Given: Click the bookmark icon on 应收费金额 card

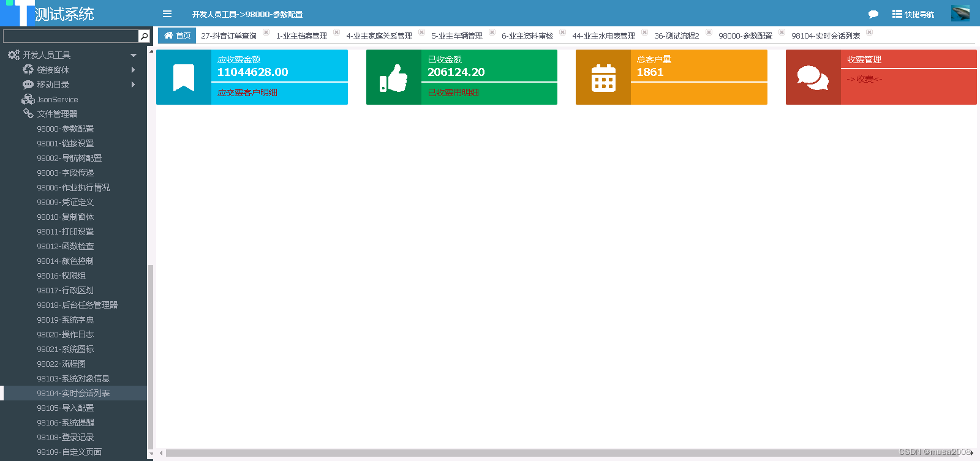Looking at the screenshot, I should point(184,78).
